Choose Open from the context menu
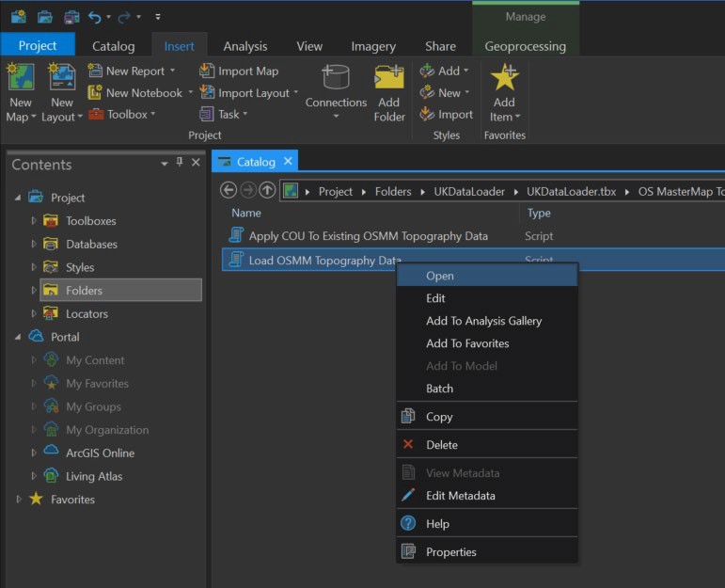This screenshot has width=725, height=588. [x=487, y=276]
